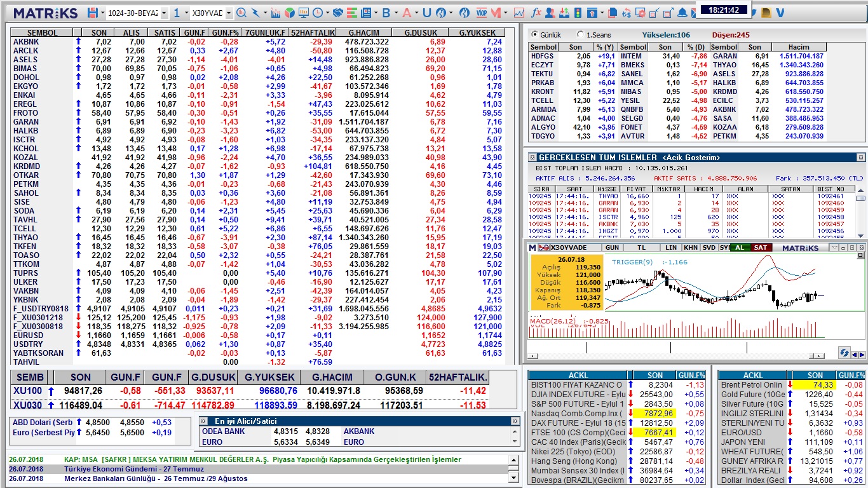Open the magnifier chart search icon
This screenshot has width=868, height=488.
pyautogui.click(x=241, y=13)
